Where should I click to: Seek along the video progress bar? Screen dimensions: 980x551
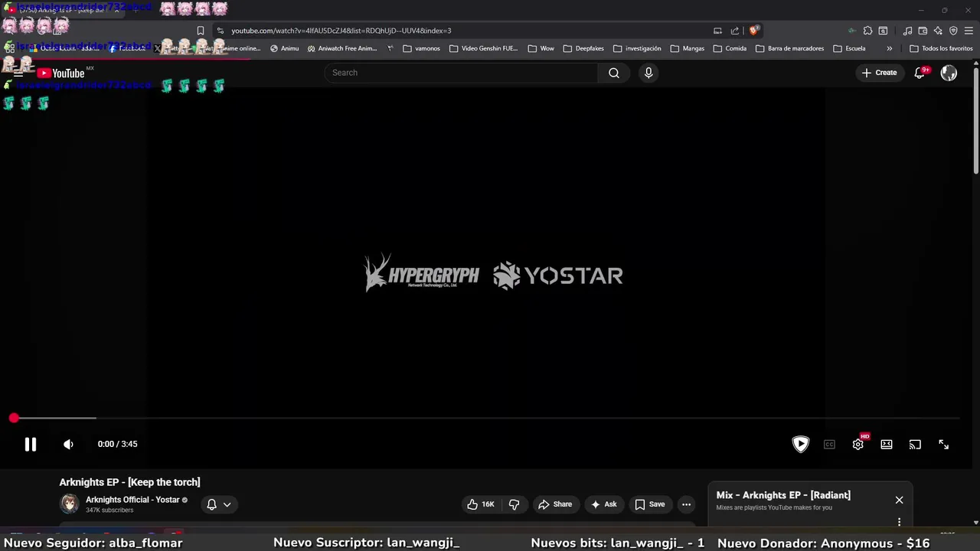[487, 418]
